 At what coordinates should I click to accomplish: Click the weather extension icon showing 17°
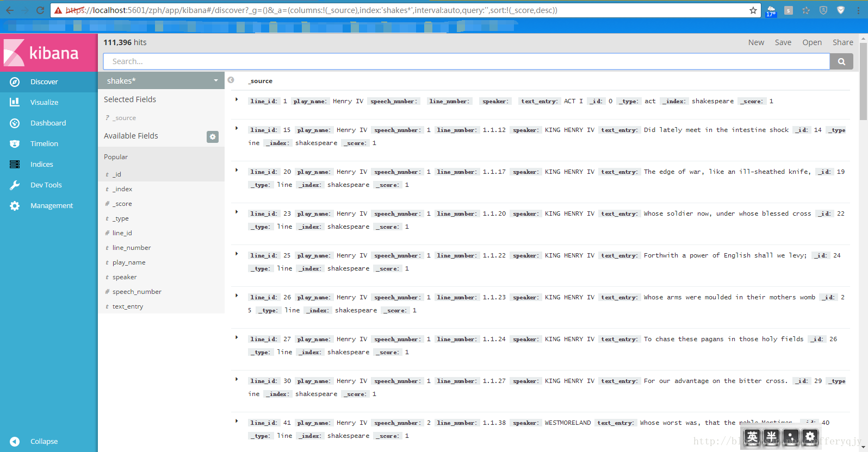pos(771,11)
